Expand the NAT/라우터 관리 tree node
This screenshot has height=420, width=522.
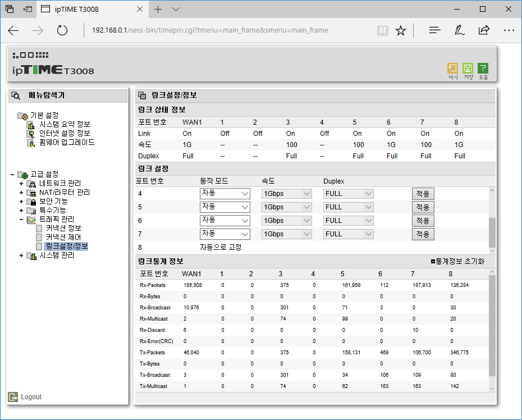pyautogui.click(x=21, y=193)
